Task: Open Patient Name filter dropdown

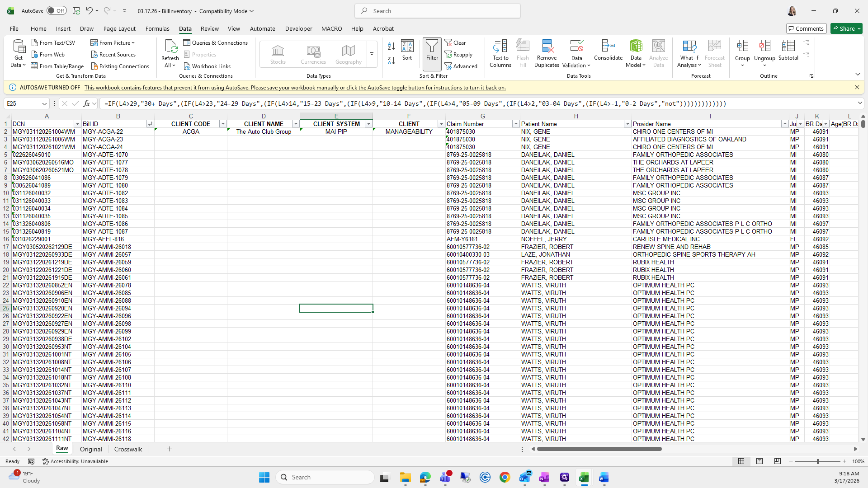Action: click(627, 124)
